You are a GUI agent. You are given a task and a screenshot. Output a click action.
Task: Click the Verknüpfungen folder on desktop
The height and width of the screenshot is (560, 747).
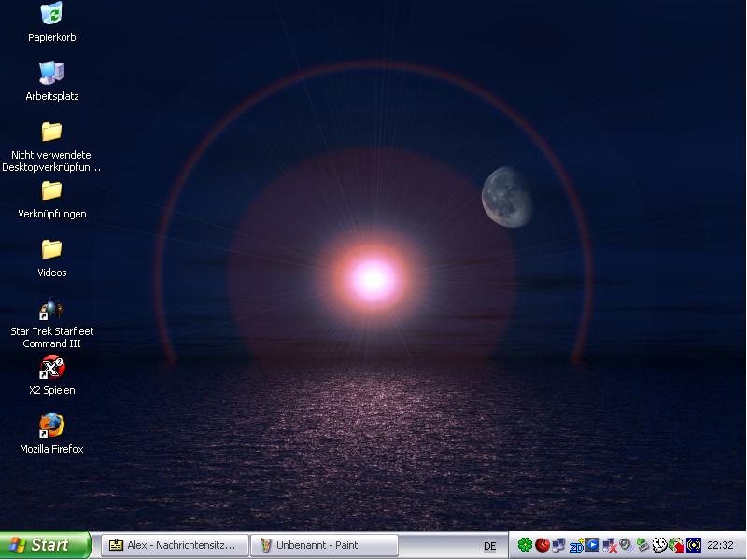click(x=51, y=190)
